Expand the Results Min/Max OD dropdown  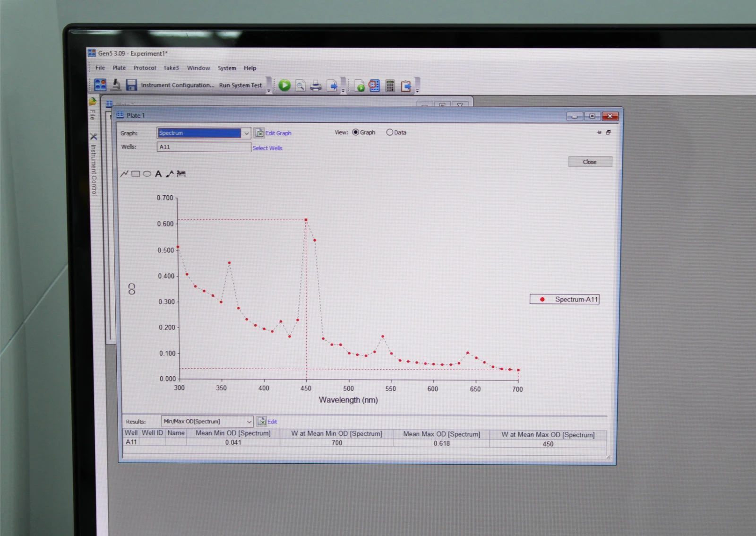pos(249,422)
